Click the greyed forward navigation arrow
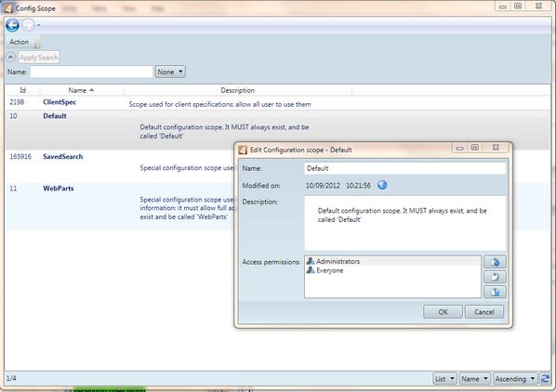This screenshot has width=556, height=392. pos(28,25)
